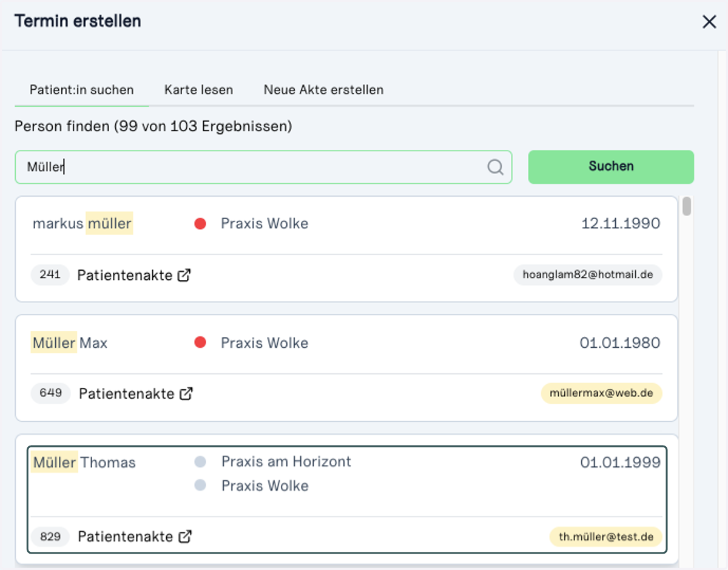Image resolution: width=728 pixels, height=570 pixels.
Task: Click the Suchen button
Action: point(611,167)
